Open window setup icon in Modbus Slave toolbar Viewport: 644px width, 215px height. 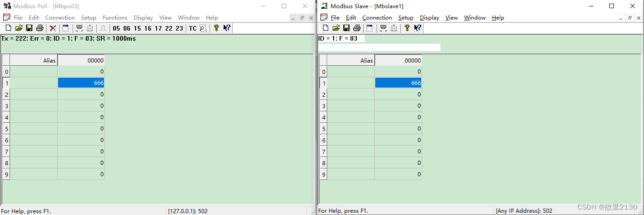[x=370, y=28]
